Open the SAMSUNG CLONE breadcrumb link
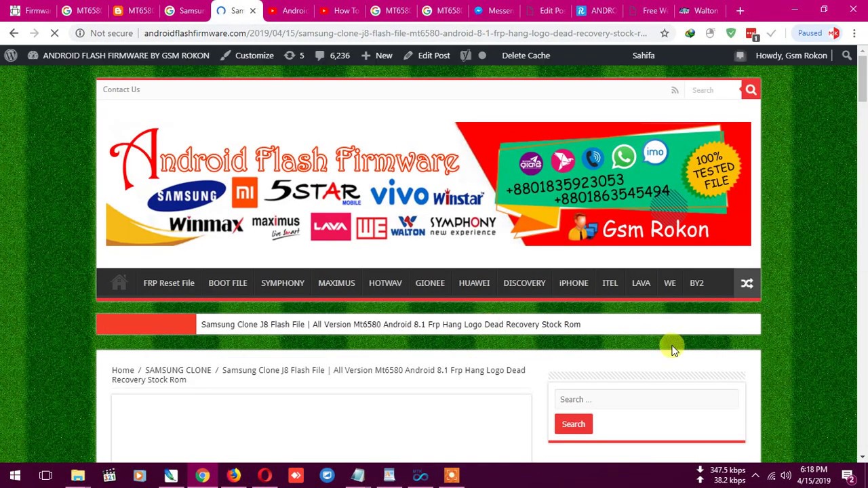This screenshot has height=488, width=868. (x=178, y=370)
